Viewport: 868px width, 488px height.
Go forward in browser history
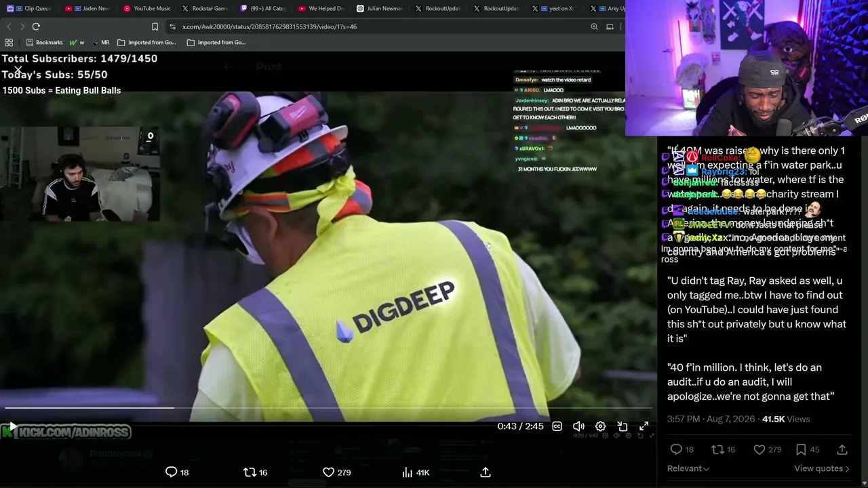22,26
